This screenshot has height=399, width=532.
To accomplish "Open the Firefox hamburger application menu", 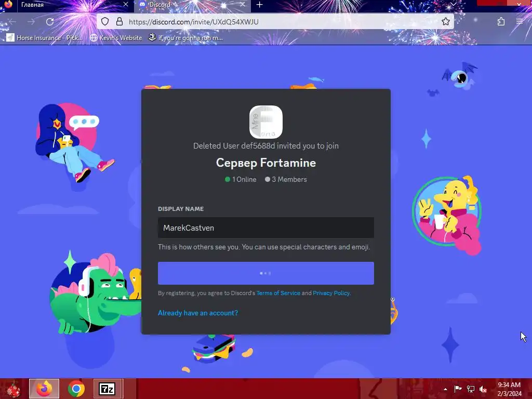I will coord(520,22).
